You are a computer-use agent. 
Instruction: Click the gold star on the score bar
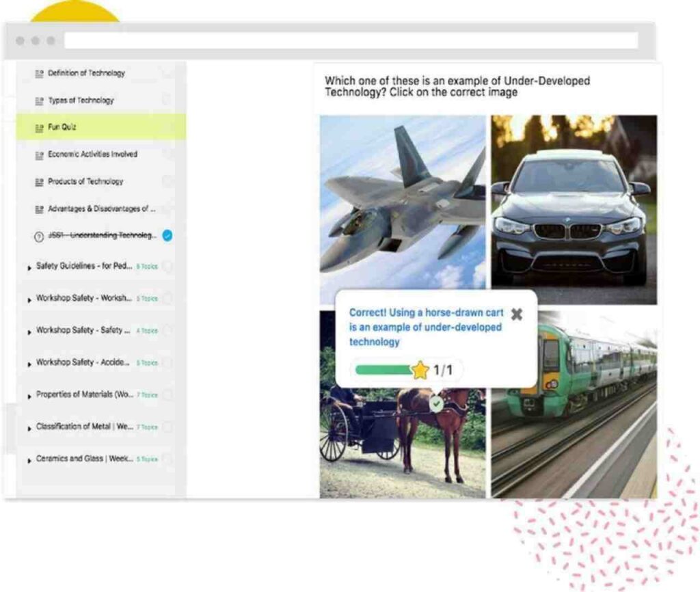pyautogui.click(x=420, y=370)
